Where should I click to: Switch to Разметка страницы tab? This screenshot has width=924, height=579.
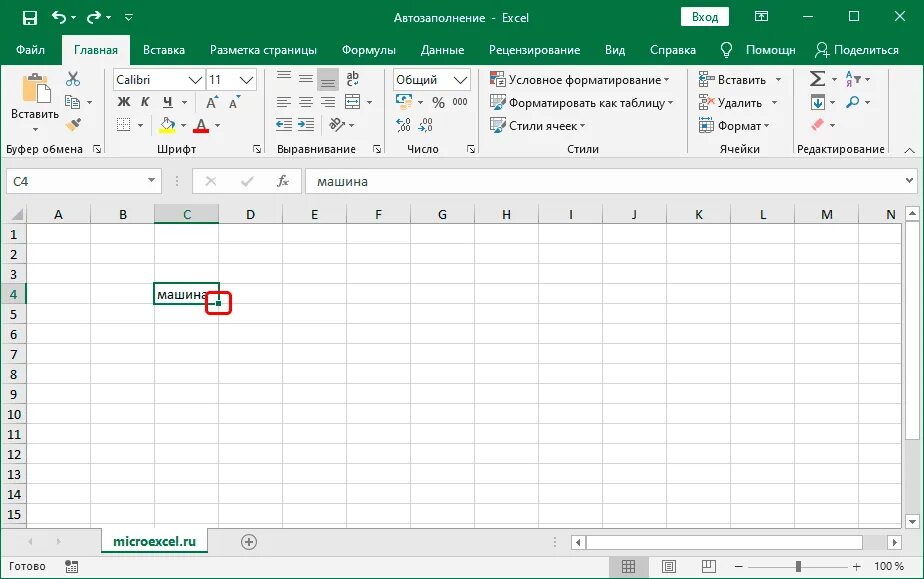point(263,50)
